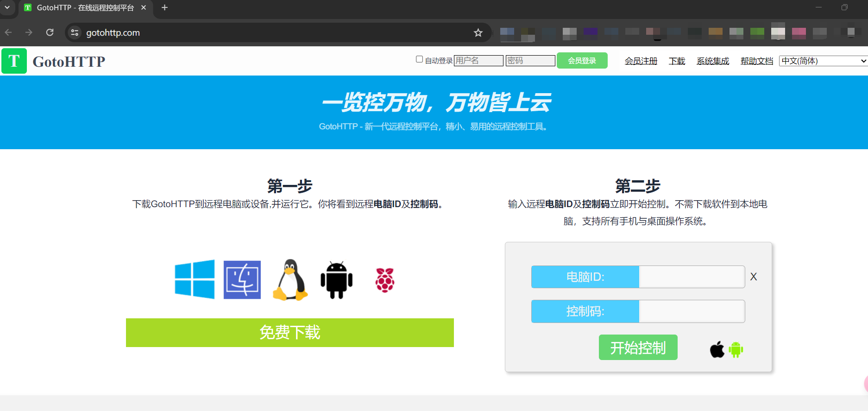Screen dimensions: 868x411
Task: Select the Linux penguin download icon
Action: 290,279
